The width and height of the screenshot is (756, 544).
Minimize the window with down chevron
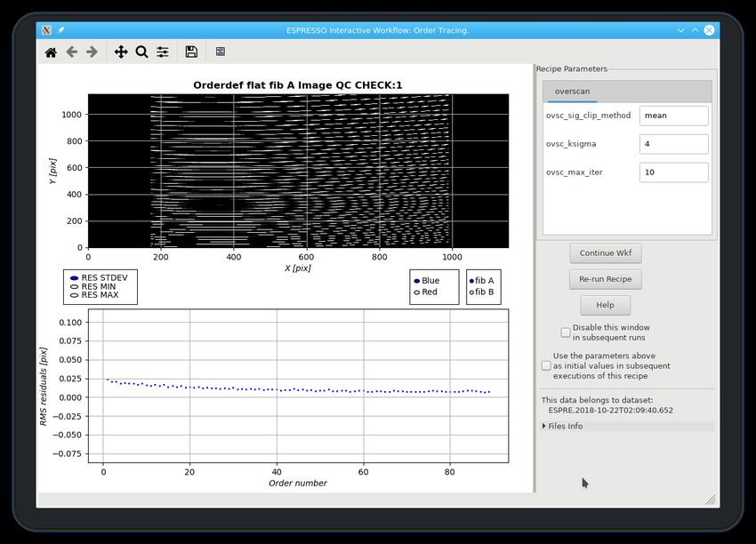(680, 30)
